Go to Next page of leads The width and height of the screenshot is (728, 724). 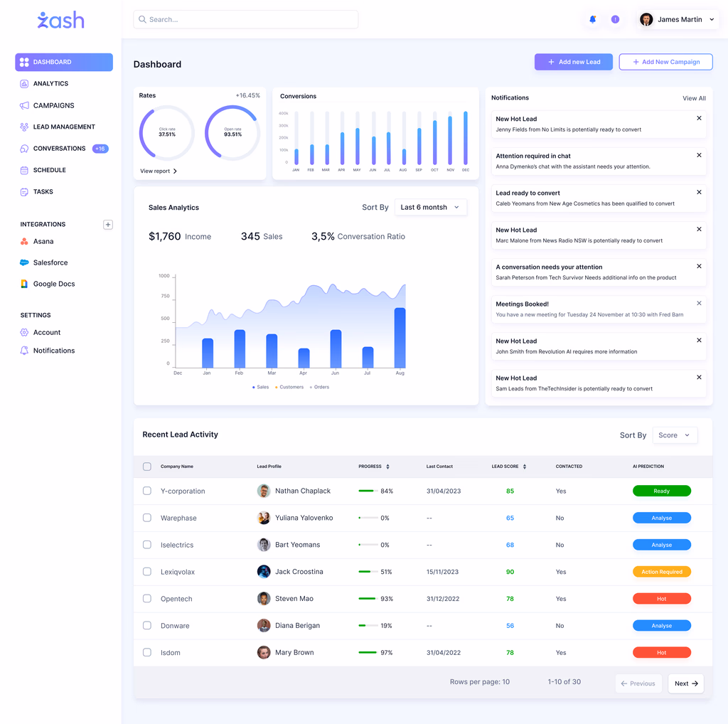tap(686, 684)
